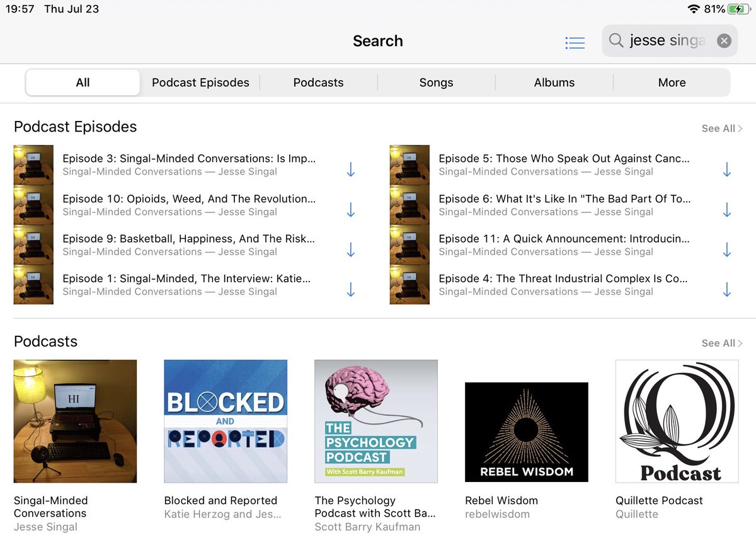Download Episode 9 Basketball, Happiness episode
756x545 pixels.
tap(351, 250)
